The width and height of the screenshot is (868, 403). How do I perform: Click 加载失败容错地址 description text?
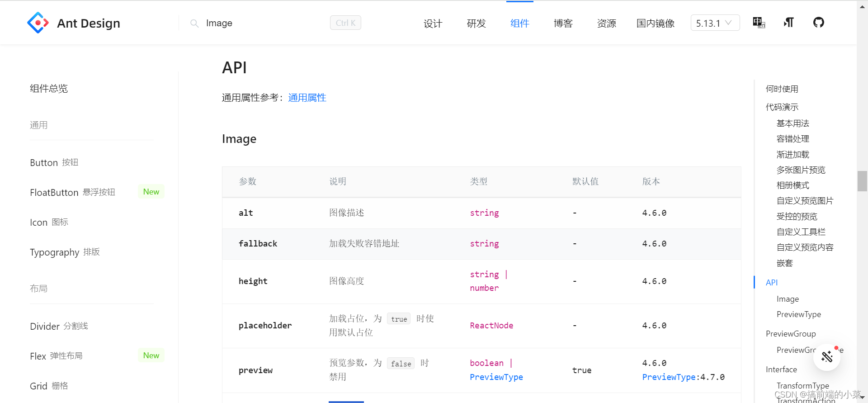point(364,244)
